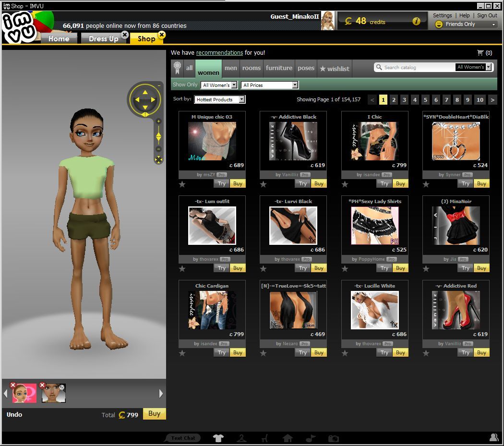Open [N]-=TrueLove=-Sk5~tatt product thumbnail
The height and width of the screenshot is (446, 504).
click(293, 310)
